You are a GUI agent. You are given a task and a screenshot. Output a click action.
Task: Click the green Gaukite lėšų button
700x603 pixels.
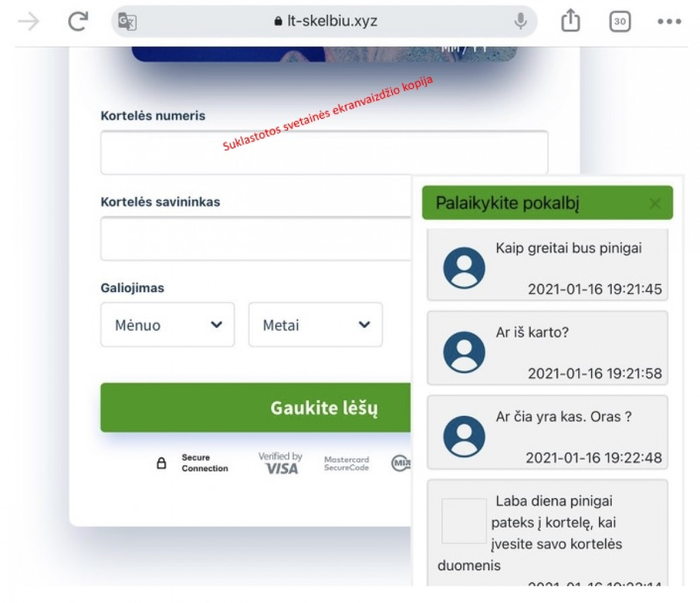[257, 408]
